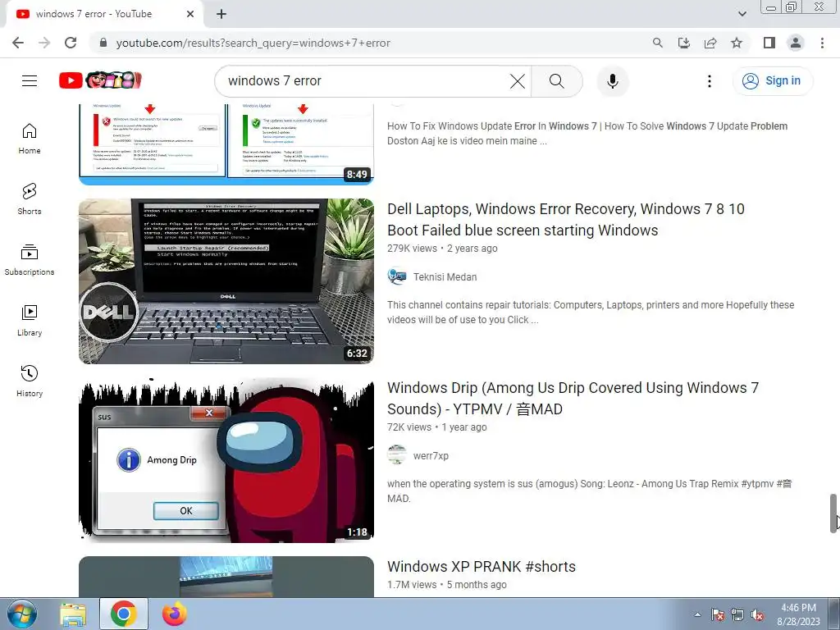The height and width of the screenshot is (630, 840).
Task: Click the magnifier search button
Action: [557, 81]
